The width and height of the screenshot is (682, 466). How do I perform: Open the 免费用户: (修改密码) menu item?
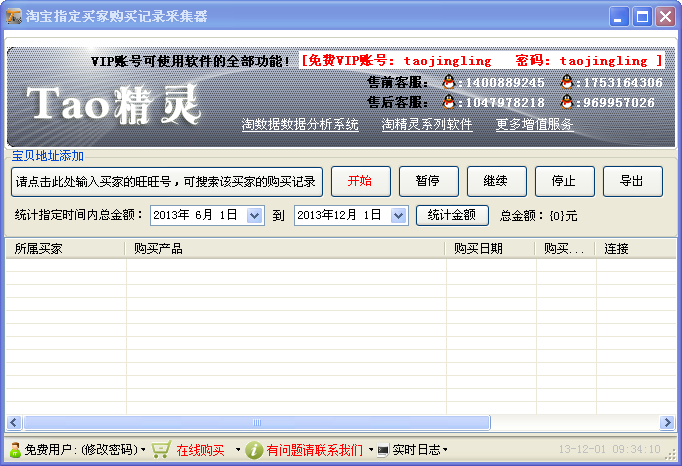coord(81,450)
